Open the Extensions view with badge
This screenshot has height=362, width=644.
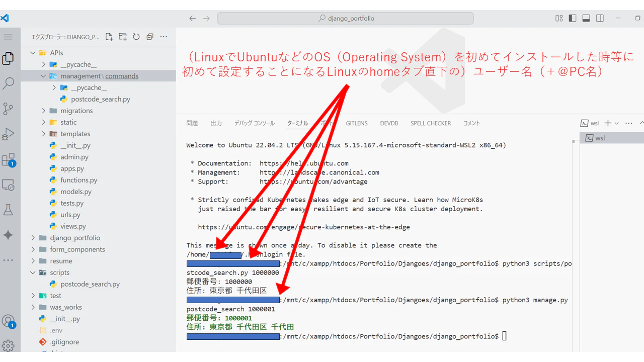(x=8, y=160)
